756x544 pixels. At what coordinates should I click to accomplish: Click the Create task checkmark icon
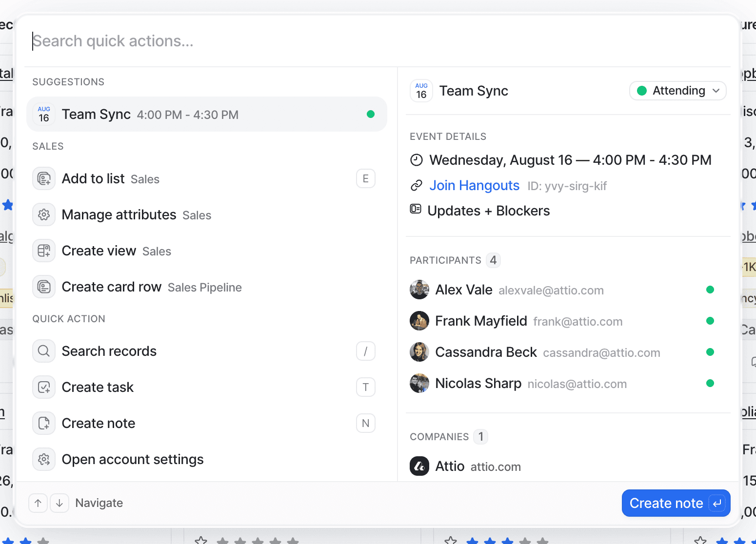pyautogui.click(x=44, y=387)
